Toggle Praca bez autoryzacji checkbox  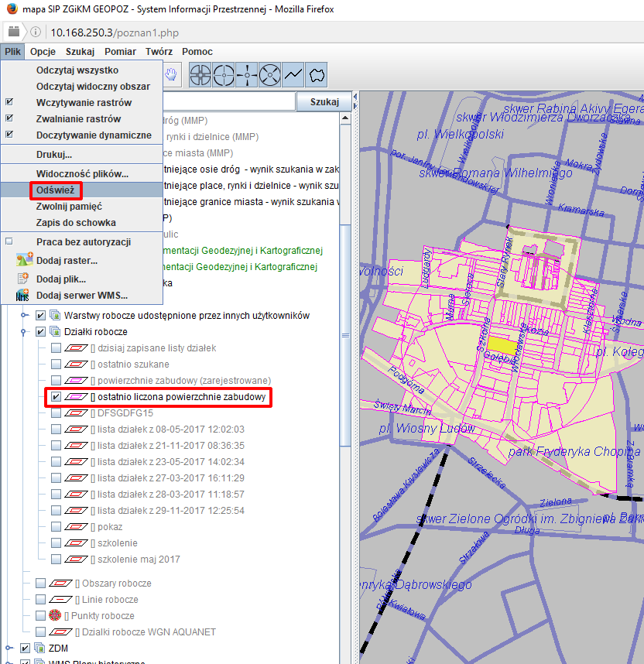coord(9,241)
